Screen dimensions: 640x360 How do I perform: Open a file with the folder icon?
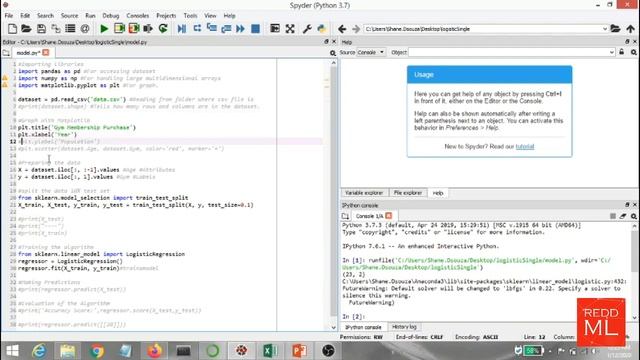click(x=27, y=29)
